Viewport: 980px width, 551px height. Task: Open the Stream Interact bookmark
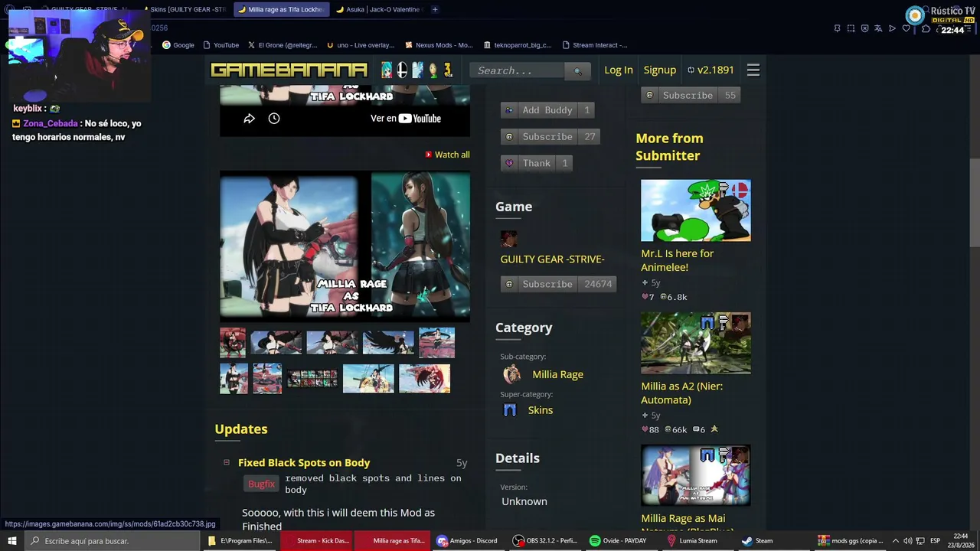pos(595,45)
